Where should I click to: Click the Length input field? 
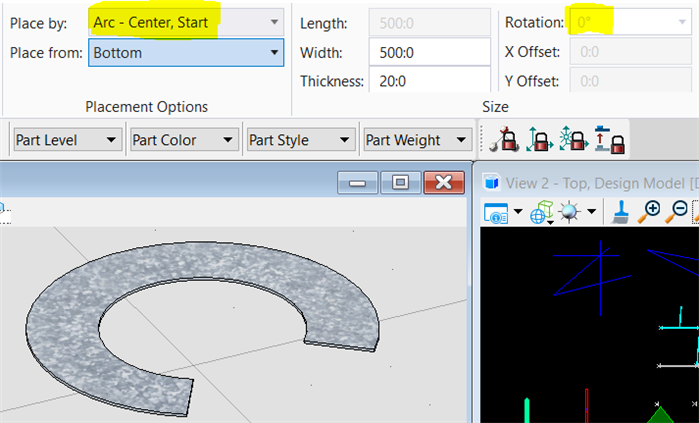[x=429, y=22]
